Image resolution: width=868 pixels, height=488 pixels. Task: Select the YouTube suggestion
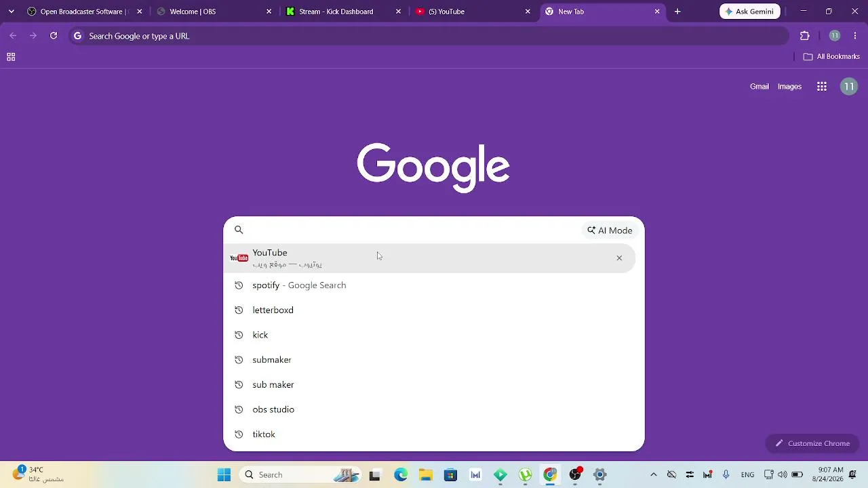click(x=429, y=258)
